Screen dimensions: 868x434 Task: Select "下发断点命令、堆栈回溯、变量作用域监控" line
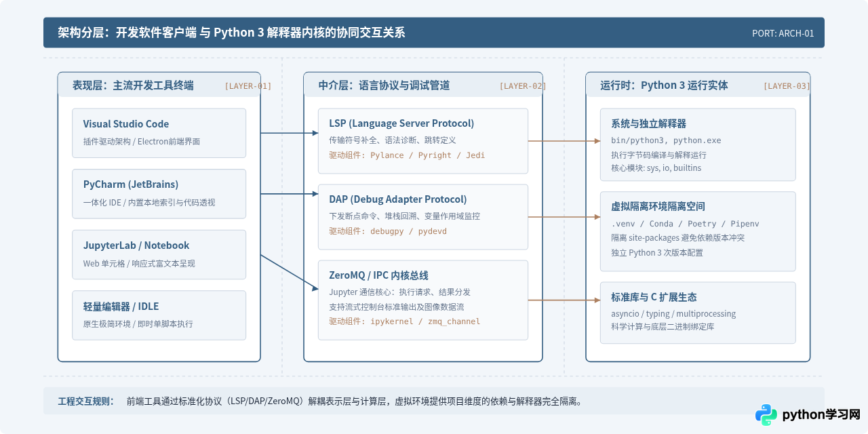coord(405,216)
